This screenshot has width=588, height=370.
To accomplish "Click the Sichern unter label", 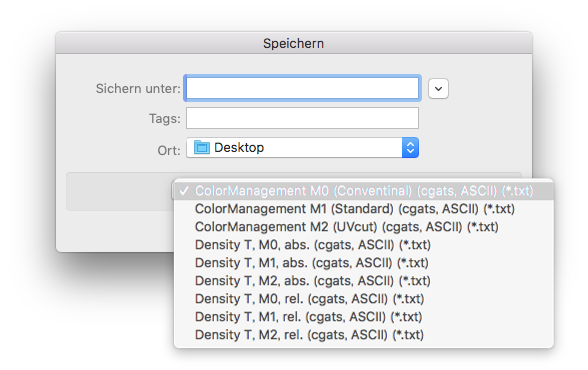I will point(138,89).
